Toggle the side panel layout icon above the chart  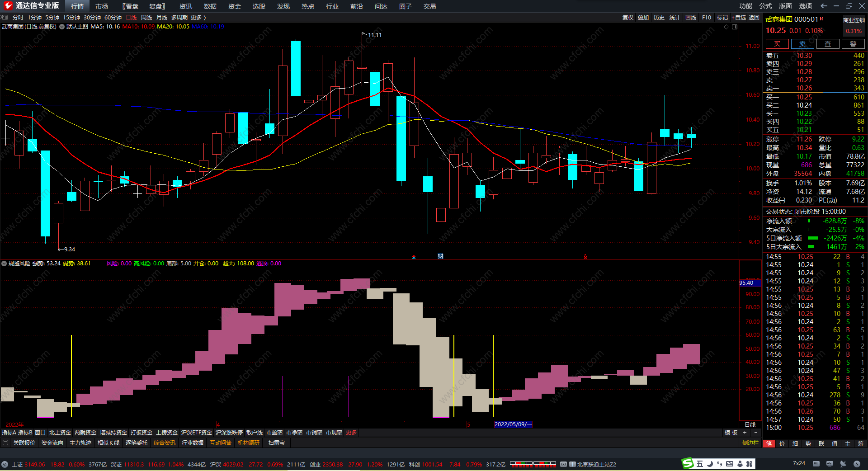(x=735, y=27)
